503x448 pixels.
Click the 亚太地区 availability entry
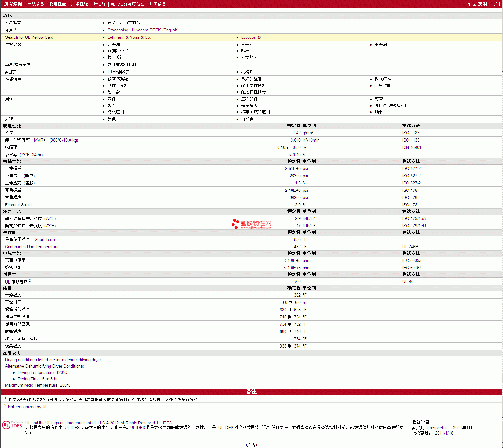[249, 57]
